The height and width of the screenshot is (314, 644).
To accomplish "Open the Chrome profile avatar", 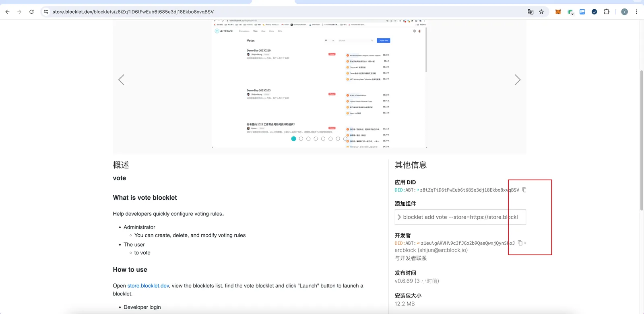I will (x=624, y=12).
